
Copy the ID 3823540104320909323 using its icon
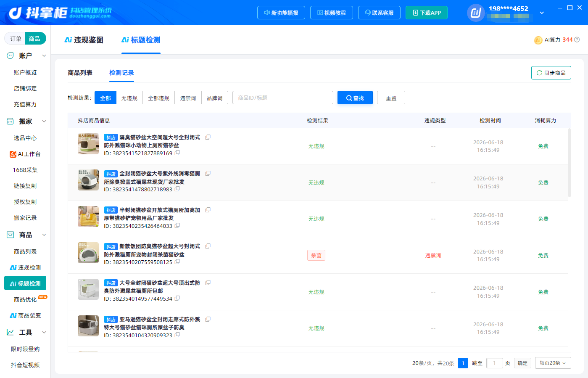pos(177,335)
